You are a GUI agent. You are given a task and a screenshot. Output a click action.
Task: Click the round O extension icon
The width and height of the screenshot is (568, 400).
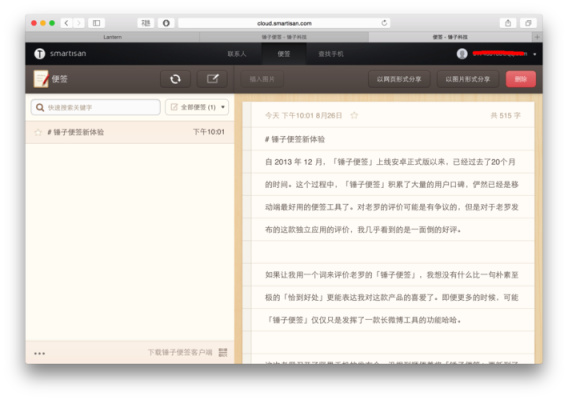pos(166,23)
